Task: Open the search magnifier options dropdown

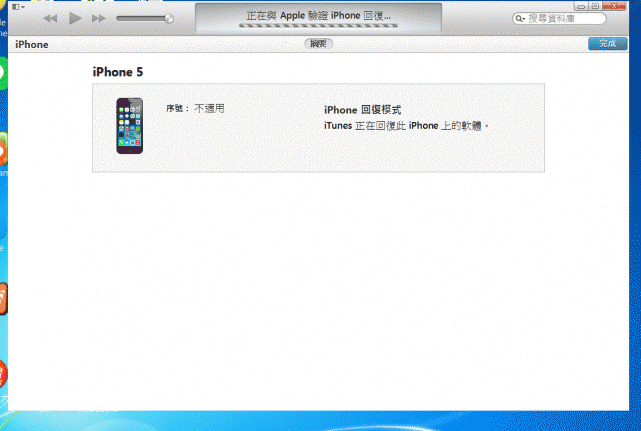Action: coord(520,18)
